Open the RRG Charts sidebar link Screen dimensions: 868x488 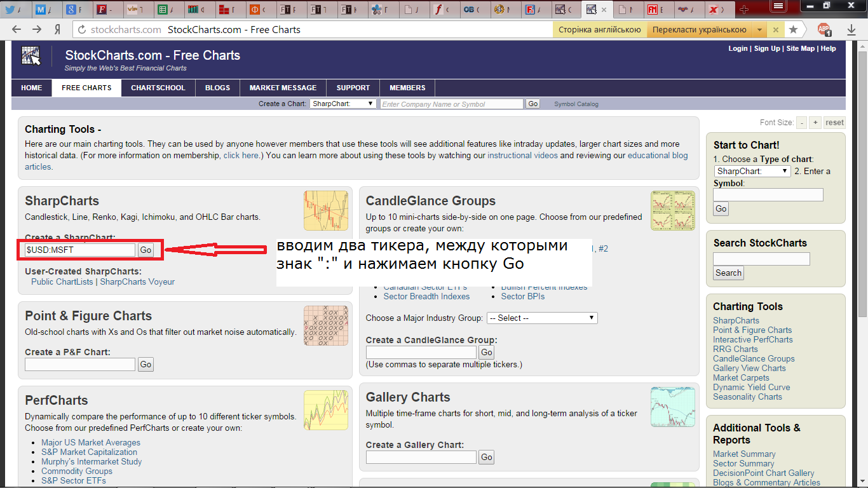(735, 349)
